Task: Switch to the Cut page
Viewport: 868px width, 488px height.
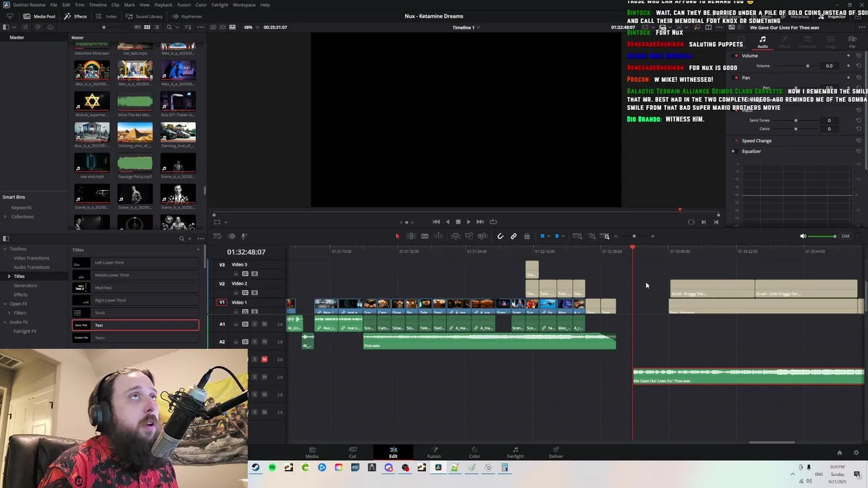Action: coord(353,452)
